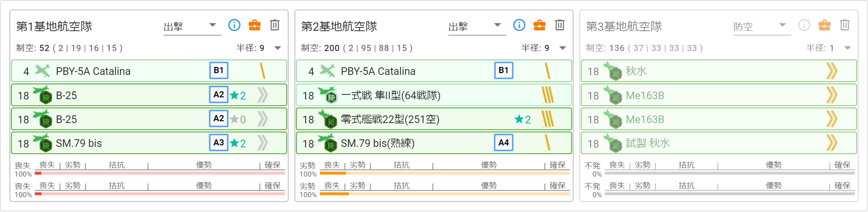Image resolution: width=868 pixels, height=212 pixels.
Task: Click the fighter icon beside 秋水
Action: pyautogui.click(x=613, y=71)
